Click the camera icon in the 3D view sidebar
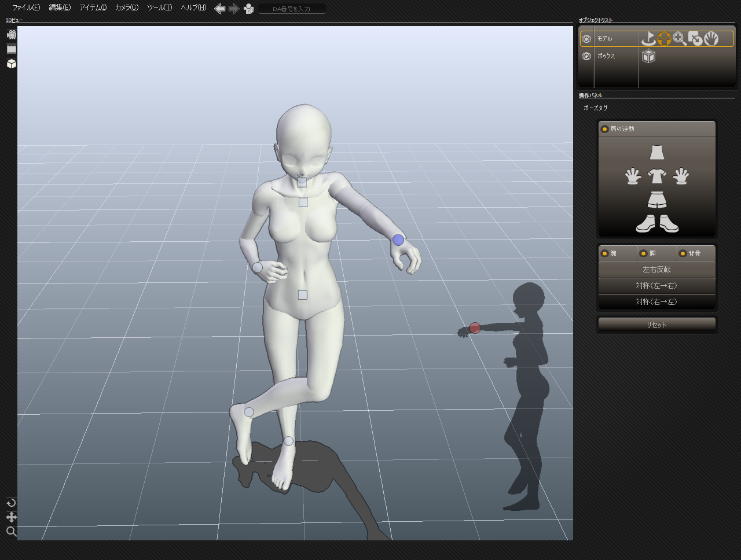 pos(11,35)
